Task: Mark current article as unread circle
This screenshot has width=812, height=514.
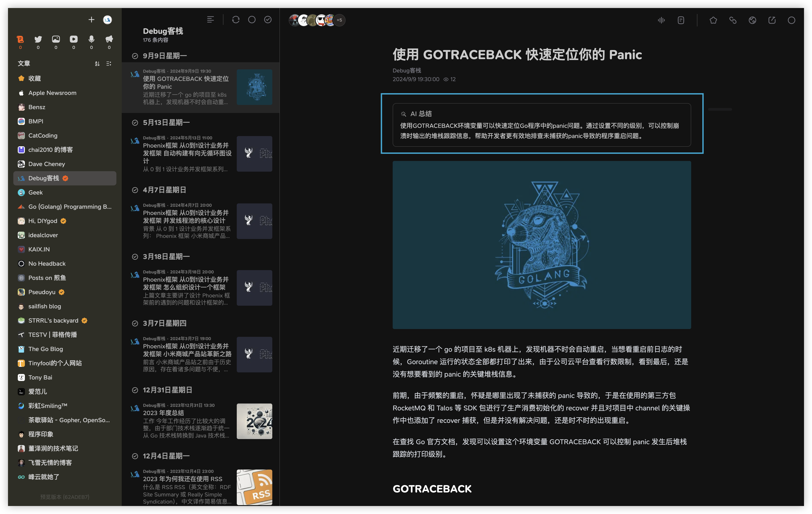Action: pyautogui.click(x=791, y=20)
